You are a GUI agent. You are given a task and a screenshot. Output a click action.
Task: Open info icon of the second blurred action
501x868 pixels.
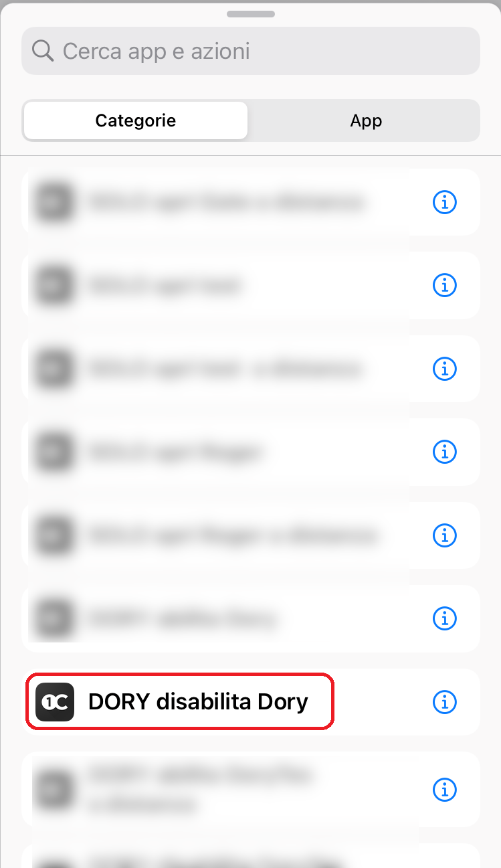444,285
